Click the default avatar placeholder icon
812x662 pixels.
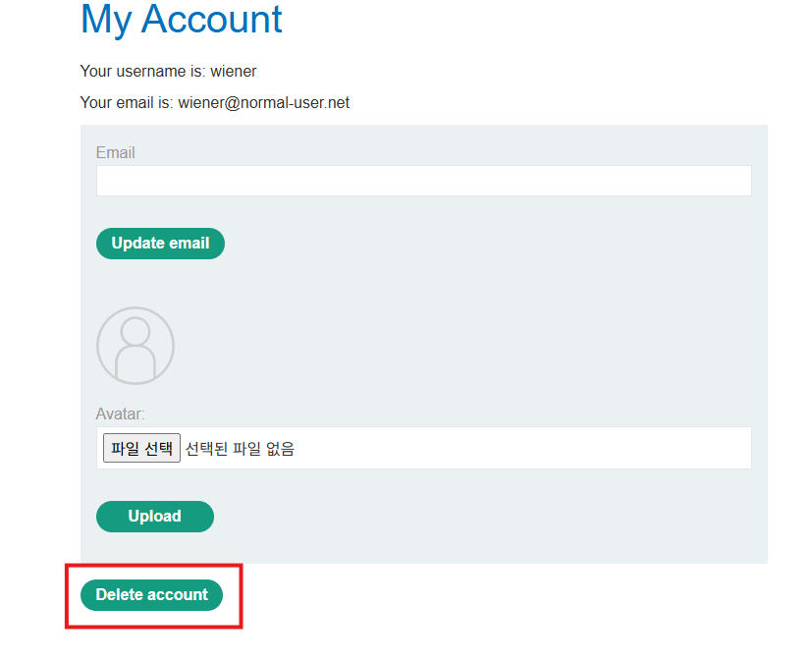135,346
